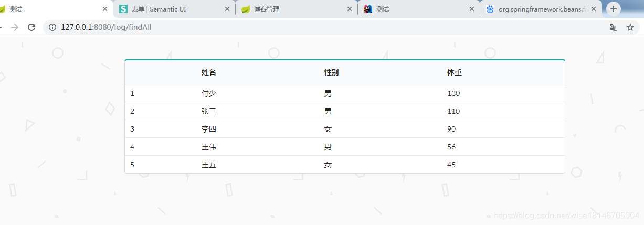
Task: Click the ID cell 3 in 李四's row
Action: pyautogui.click(x=132, y=129)
